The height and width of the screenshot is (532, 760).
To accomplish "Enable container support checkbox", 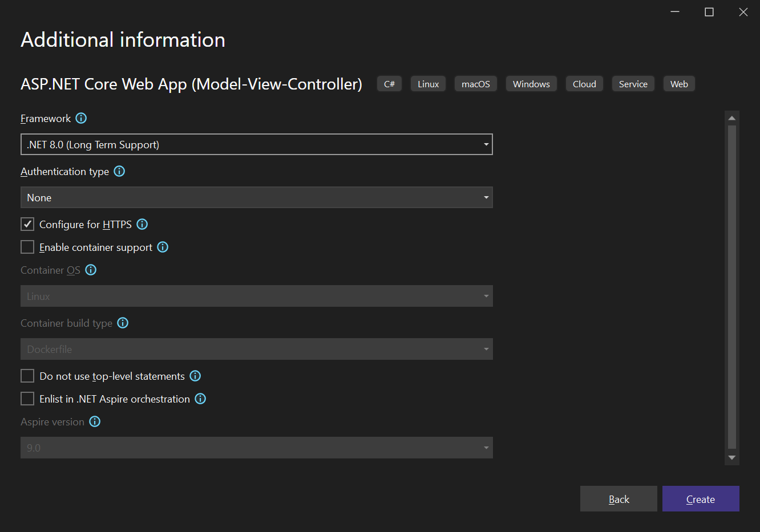I will click(27, 247).
